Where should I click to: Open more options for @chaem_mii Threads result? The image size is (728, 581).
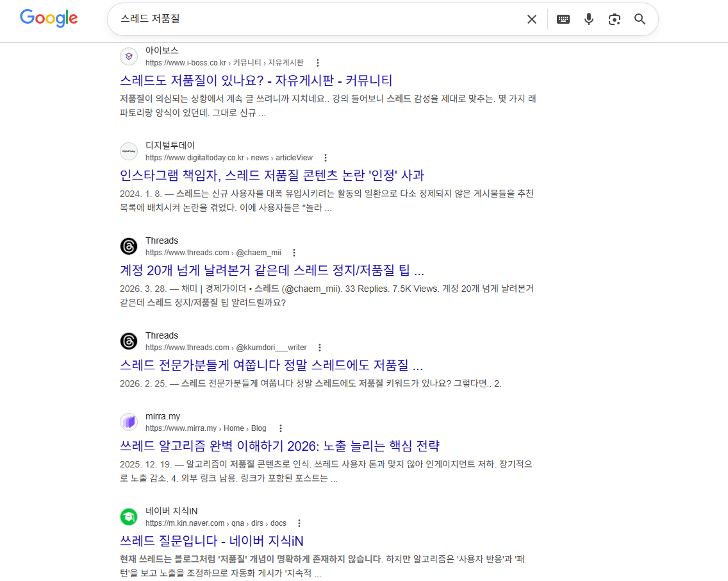[x=294, y=253]
